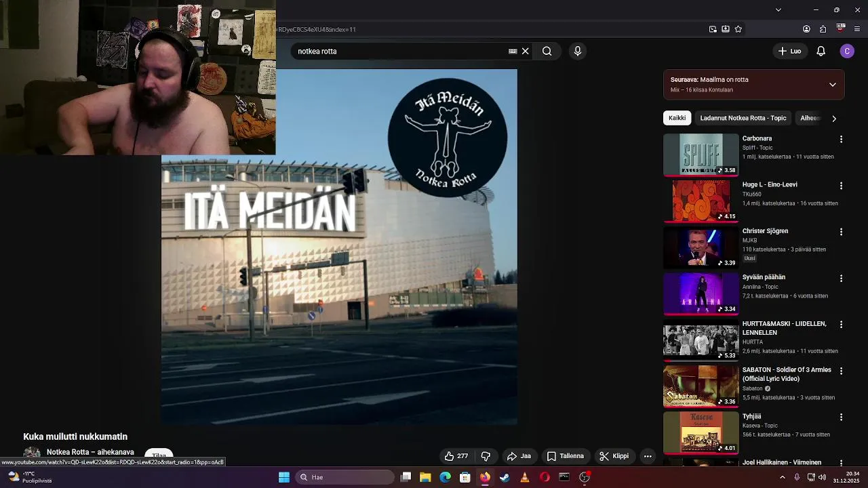Open 'HURTTA&MASKI - LIIDELLEN, LENNELLEN' video
The height and width of the screenshot is (488, 868).
(784, 328)
